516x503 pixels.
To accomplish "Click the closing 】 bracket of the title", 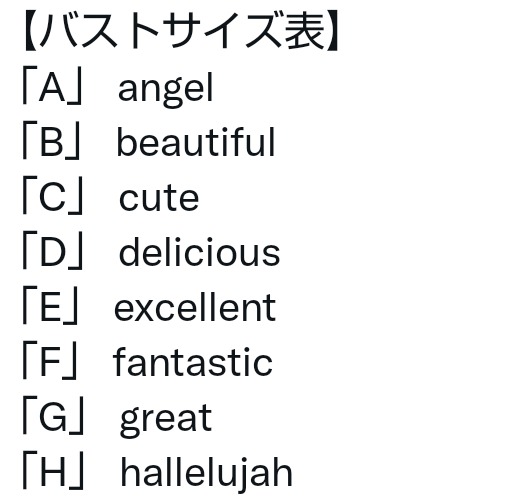I will tap(332, 31).
